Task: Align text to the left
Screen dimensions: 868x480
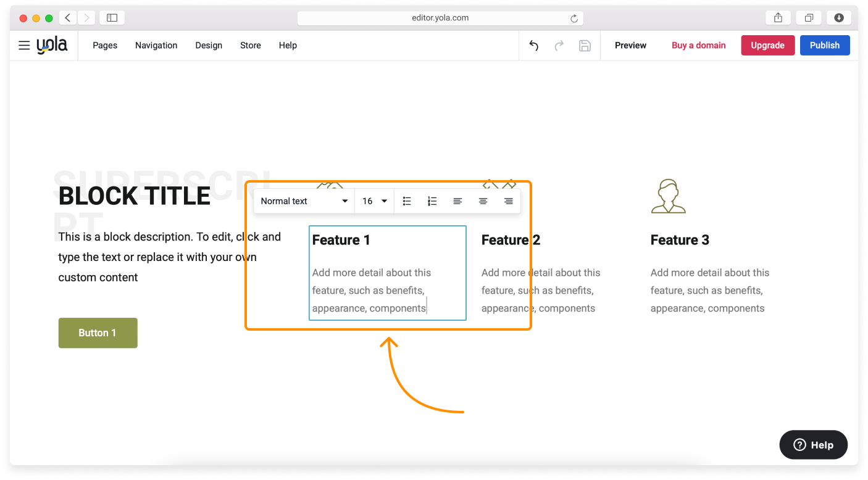Action: coord(457,201)
